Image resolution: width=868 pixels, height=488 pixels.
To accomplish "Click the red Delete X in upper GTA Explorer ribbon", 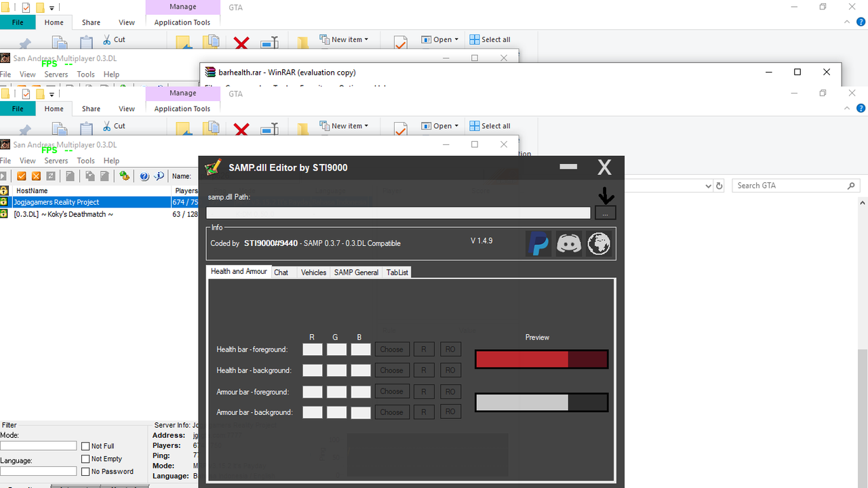I will [x=241, y=43].
